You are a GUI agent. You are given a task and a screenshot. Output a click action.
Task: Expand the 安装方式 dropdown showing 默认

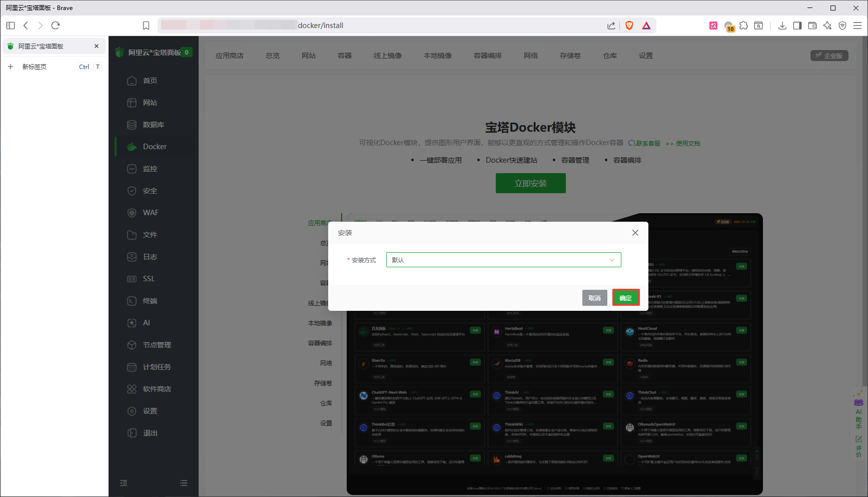(x=504, y=260)
